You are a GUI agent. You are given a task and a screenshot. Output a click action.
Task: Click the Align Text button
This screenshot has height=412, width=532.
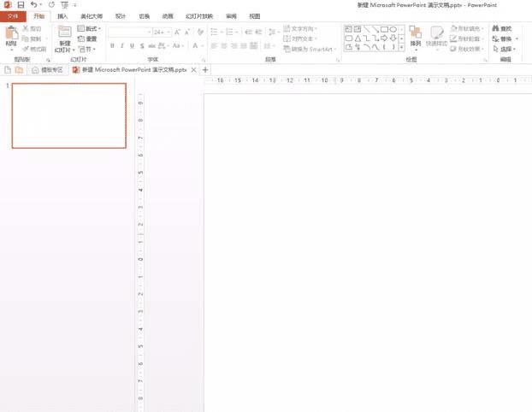pos(300,38)
